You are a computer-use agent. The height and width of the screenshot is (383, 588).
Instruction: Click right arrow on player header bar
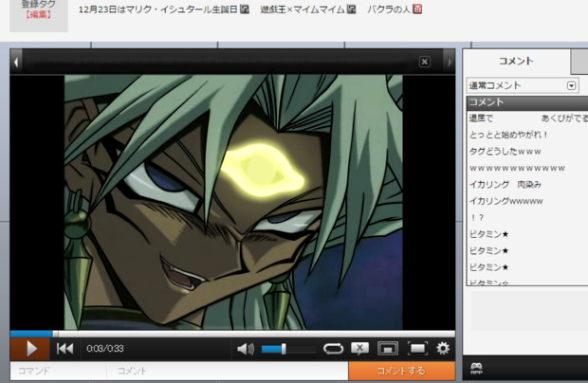(450, 61)
